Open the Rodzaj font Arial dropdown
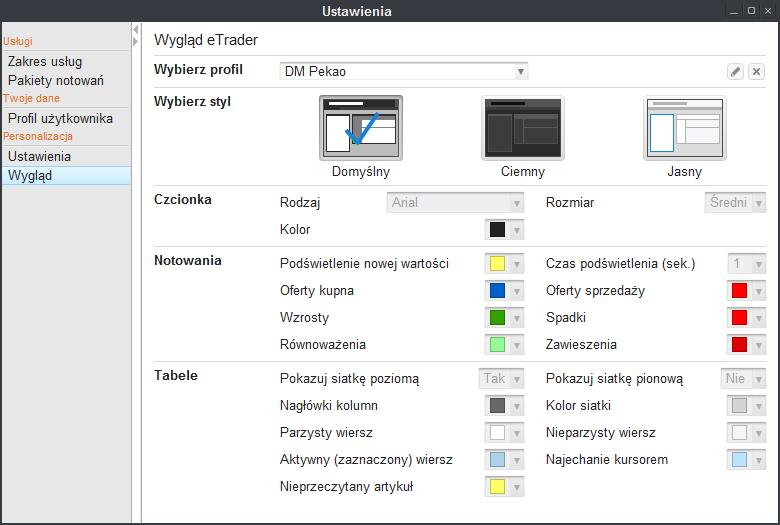 click(x=455, y=203)
